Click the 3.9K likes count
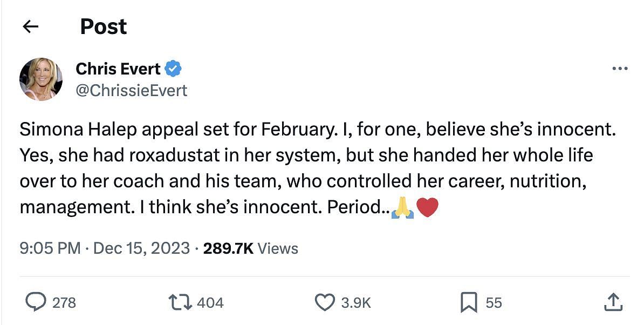 356,303
